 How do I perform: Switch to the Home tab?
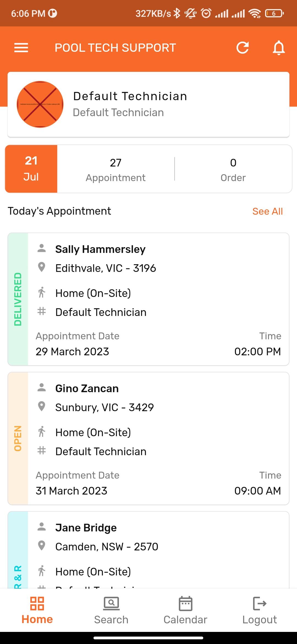click(x=37, y=610)
